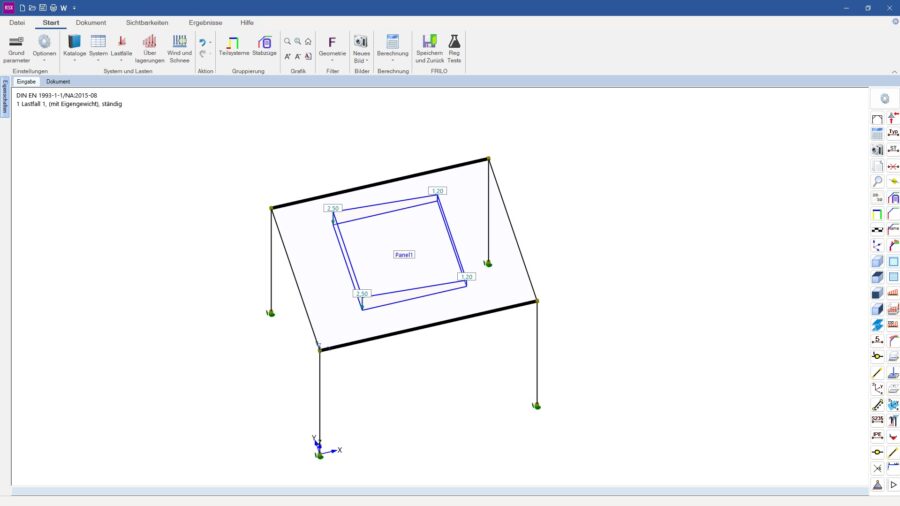
Task: Click the IPE profile icon in right toolbar
Action: [x=877, y=436]
